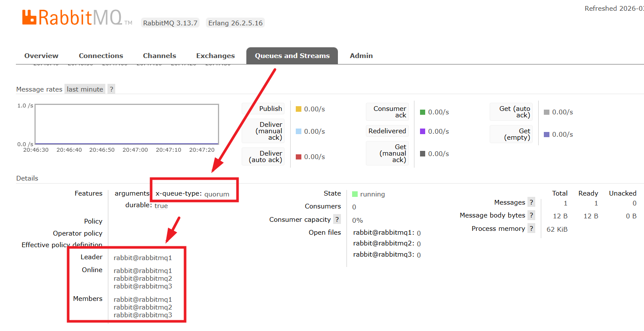Click the light blue Deliver manual ack swatch
The width and height of the screenshot is (644, 331).
pyautogui.click(x=298, y=131)
